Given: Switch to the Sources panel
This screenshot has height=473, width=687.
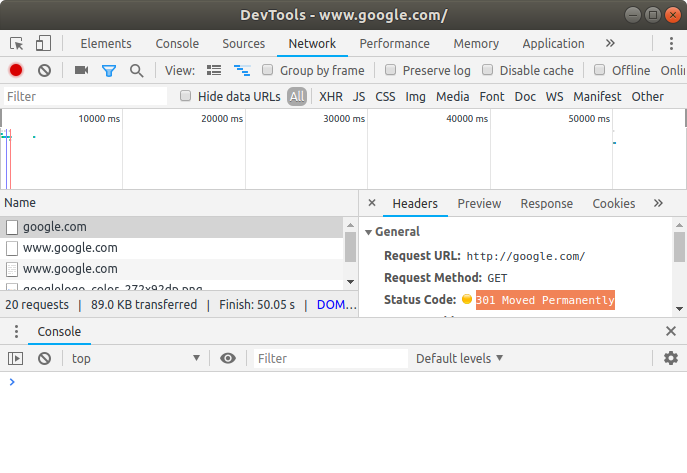Looking at the screenshot, I should click(244, 44).
